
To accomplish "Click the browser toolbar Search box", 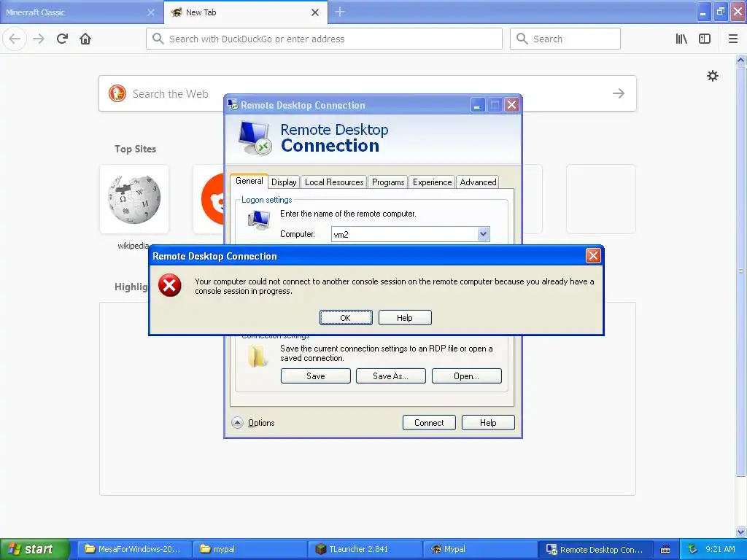I will 565,39.
